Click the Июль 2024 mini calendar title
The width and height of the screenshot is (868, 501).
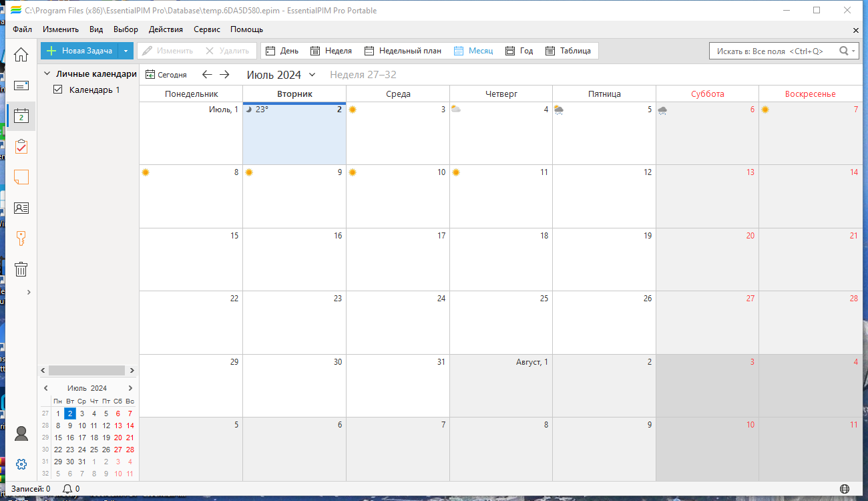pyautogui.click(x=87, y=388)
